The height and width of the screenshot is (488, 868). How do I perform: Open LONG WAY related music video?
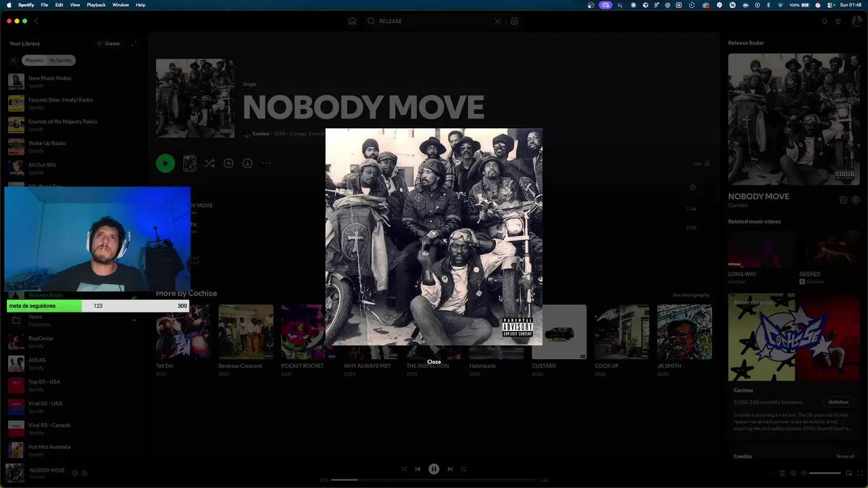point(761,257)
